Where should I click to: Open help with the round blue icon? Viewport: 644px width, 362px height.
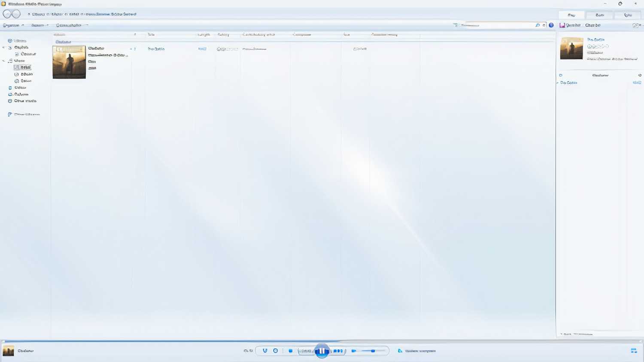[551, 25]
